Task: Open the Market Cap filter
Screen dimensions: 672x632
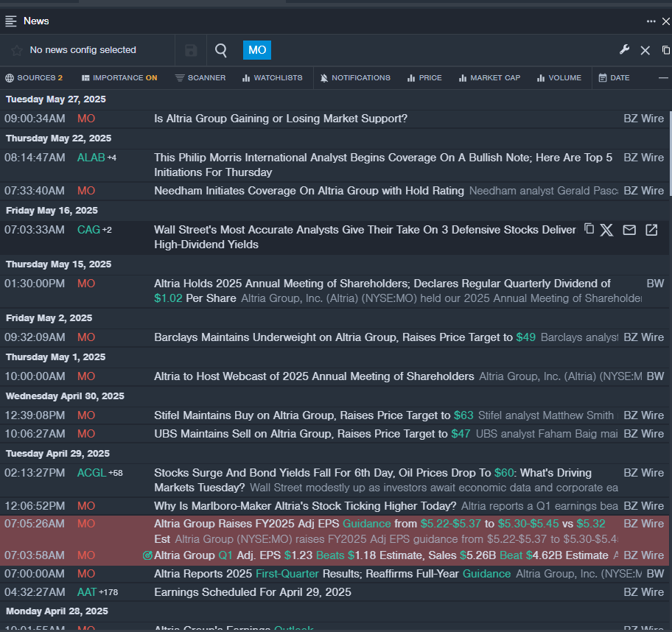Action: [489, 78]
